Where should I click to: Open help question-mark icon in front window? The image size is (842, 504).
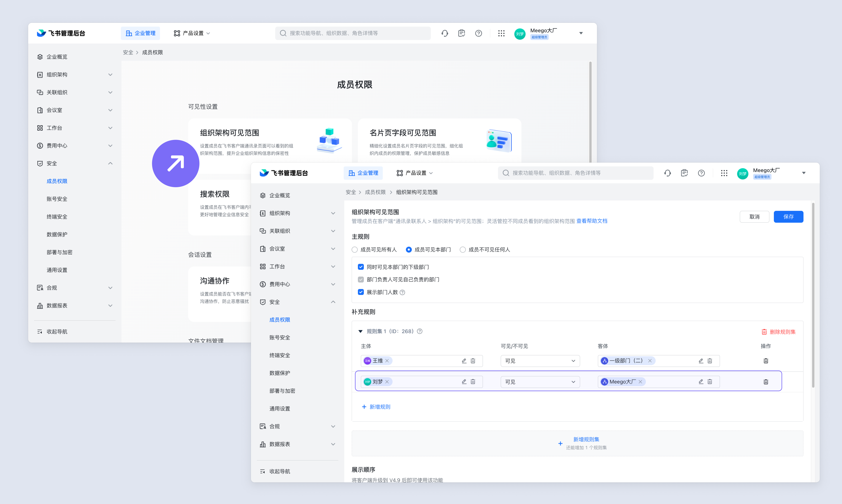[x=701, y=173]
